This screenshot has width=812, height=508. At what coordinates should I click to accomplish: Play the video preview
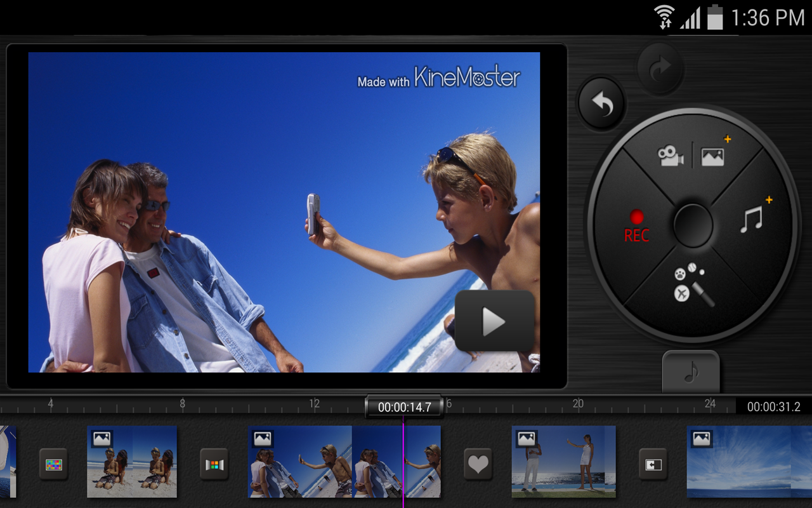point(495,321)
